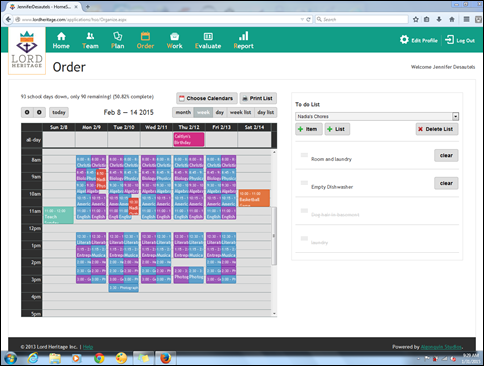This screenshot has width=484, height=366.
Task: Open the Algonquin Studios footer link
Action: coord(441,347)
